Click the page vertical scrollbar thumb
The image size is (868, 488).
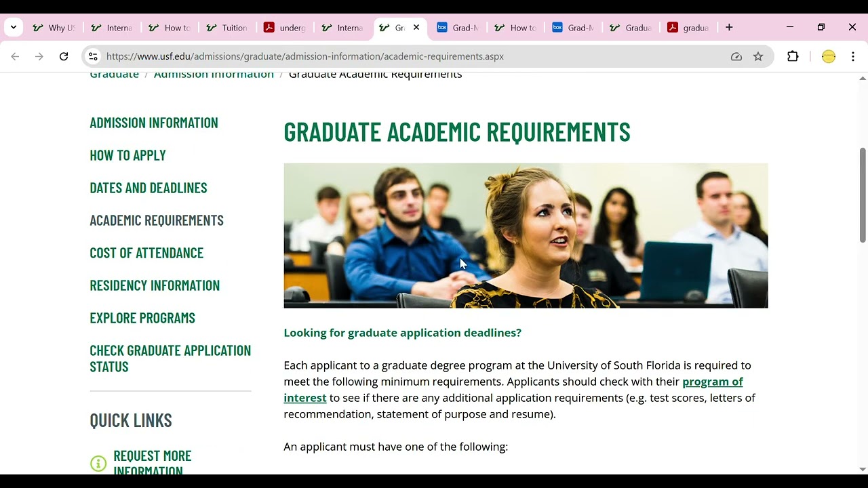point(863,195)
